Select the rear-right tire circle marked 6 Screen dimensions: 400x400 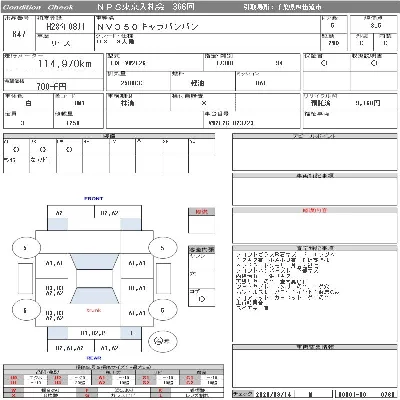tap(162, 310)
